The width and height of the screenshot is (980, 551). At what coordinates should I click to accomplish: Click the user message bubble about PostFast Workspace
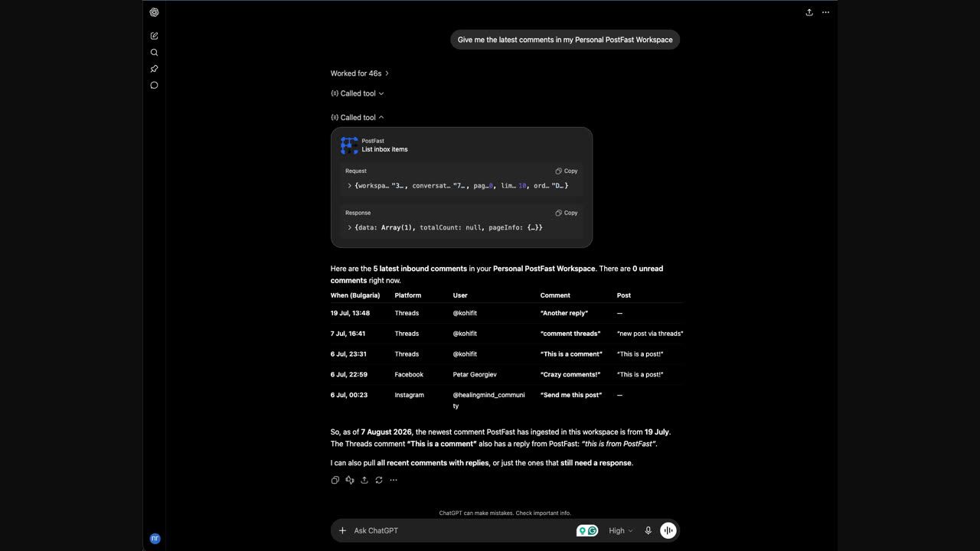pyautogui.click(x=565, y=40)
